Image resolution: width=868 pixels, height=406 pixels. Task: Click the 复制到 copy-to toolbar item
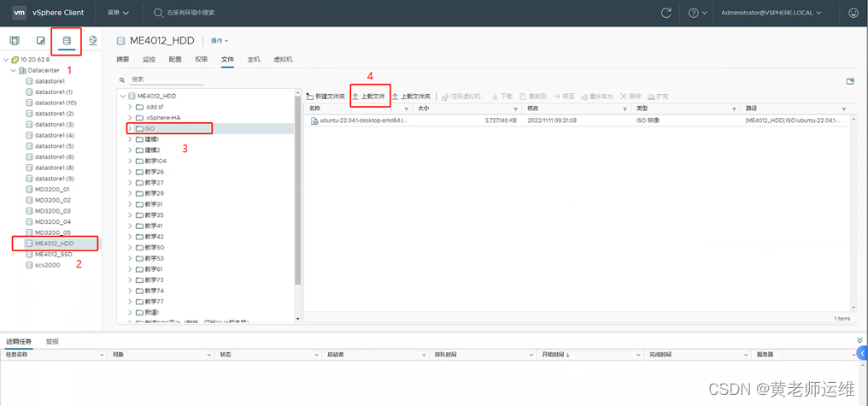pyautogui.click(x=533, y=97)
